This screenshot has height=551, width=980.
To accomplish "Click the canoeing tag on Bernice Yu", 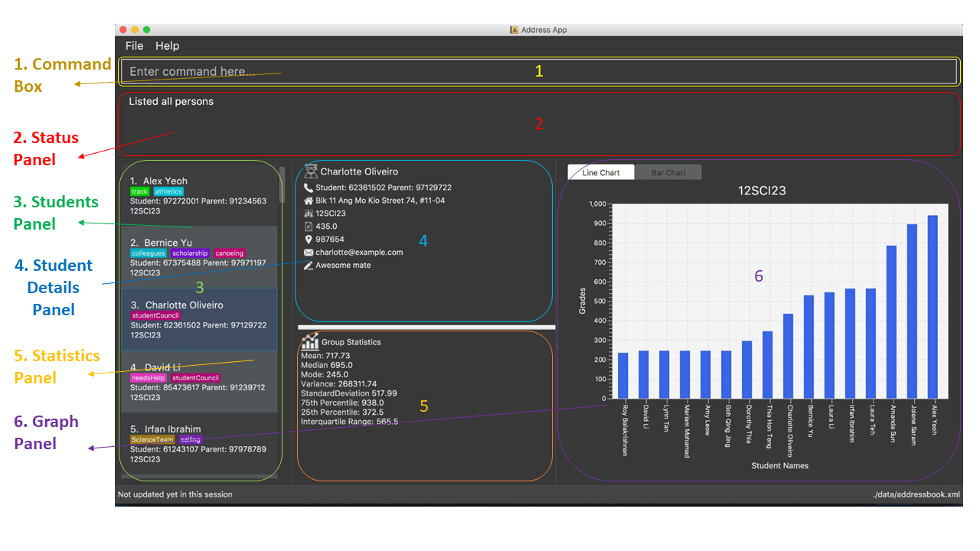I will [x=229, y=253].
